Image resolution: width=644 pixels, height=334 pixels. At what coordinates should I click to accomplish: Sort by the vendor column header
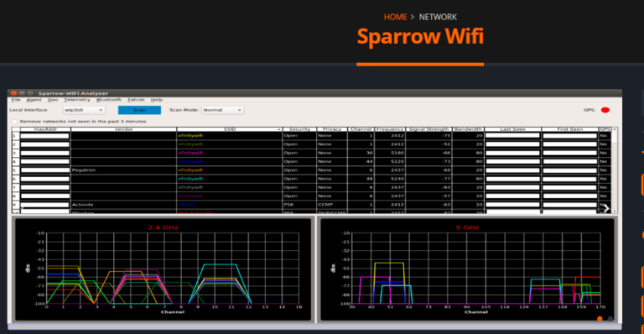(123, 129)
